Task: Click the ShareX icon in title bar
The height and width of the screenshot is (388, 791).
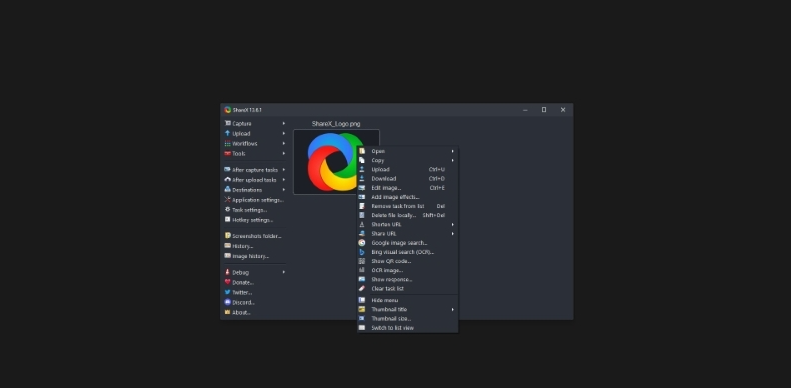Action: click(x=228, y=109)
